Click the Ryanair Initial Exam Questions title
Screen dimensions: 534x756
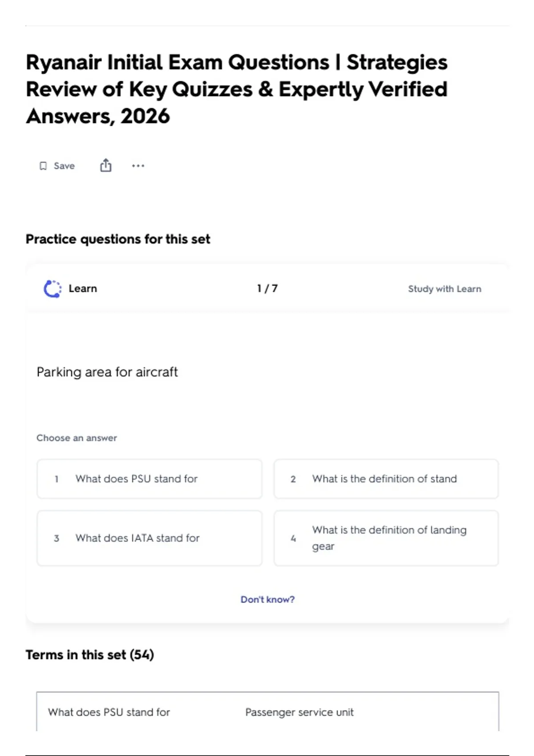[x=237, y=89]
